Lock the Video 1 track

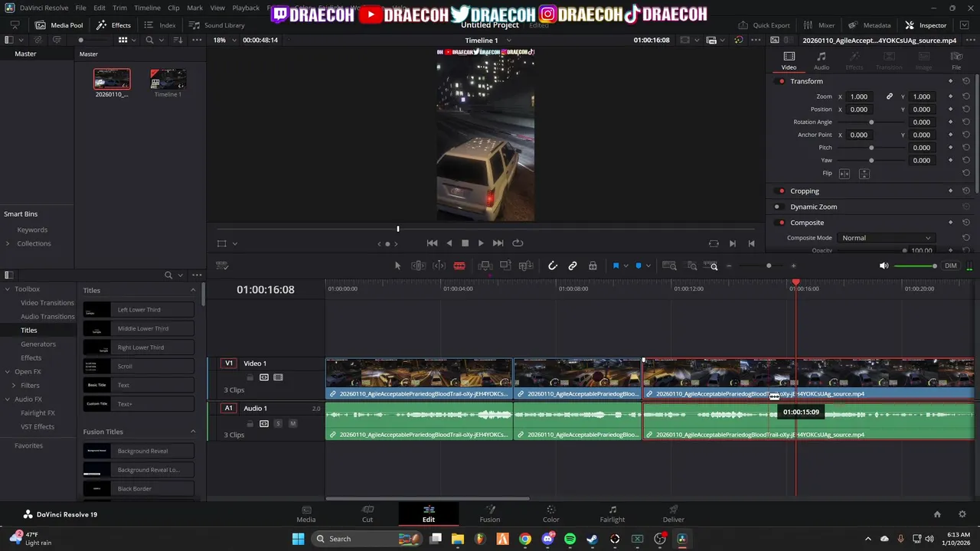pyautogui.click(x=250, y=377)
